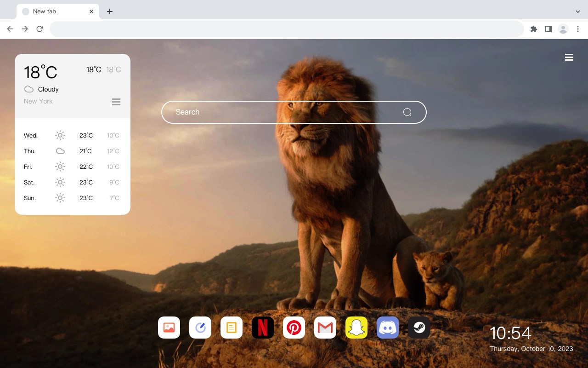Click the large 18°C current temperature
Viewport: 588px width, 368px height.
coord(40,72)
